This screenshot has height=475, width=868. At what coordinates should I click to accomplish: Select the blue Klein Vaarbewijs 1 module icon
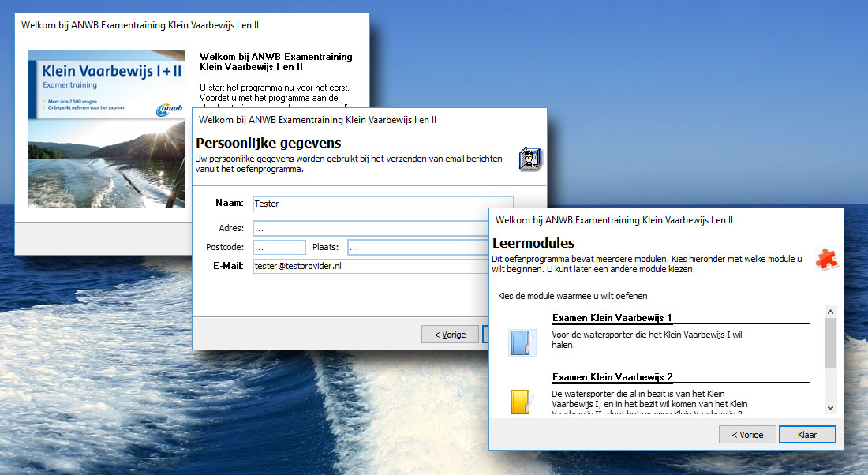pyautogui.click(x=522, y=342)
